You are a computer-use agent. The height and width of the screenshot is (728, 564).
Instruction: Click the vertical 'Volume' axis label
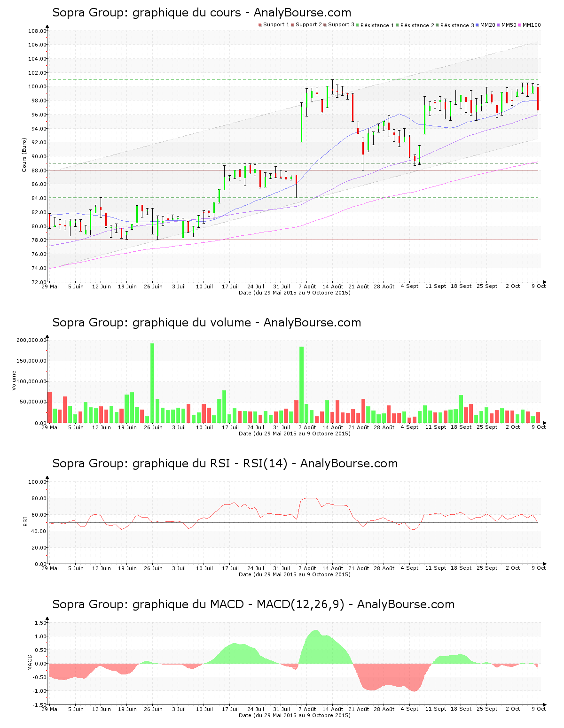coord(14,380)
